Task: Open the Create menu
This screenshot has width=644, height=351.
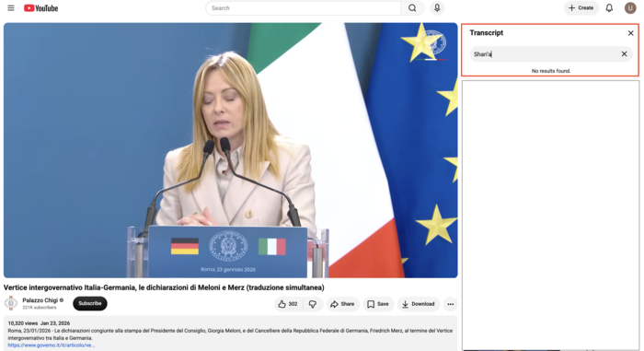Action: coord(581,7)
